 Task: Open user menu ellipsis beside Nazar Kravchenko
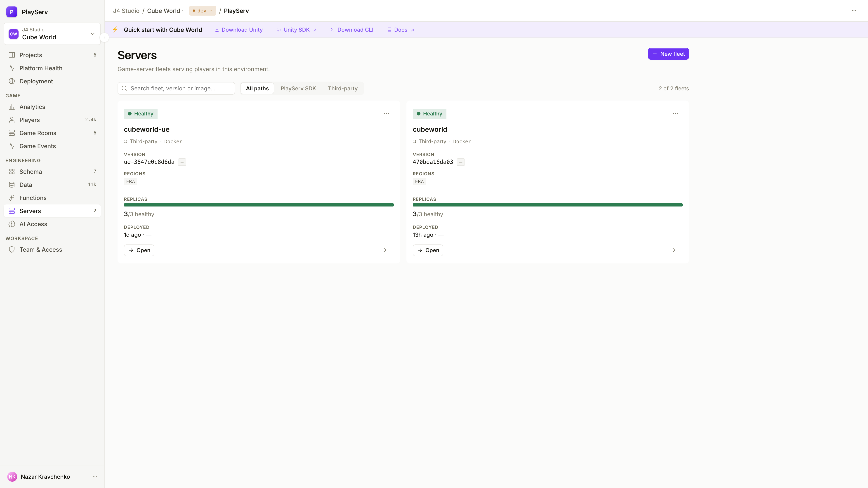95,476
